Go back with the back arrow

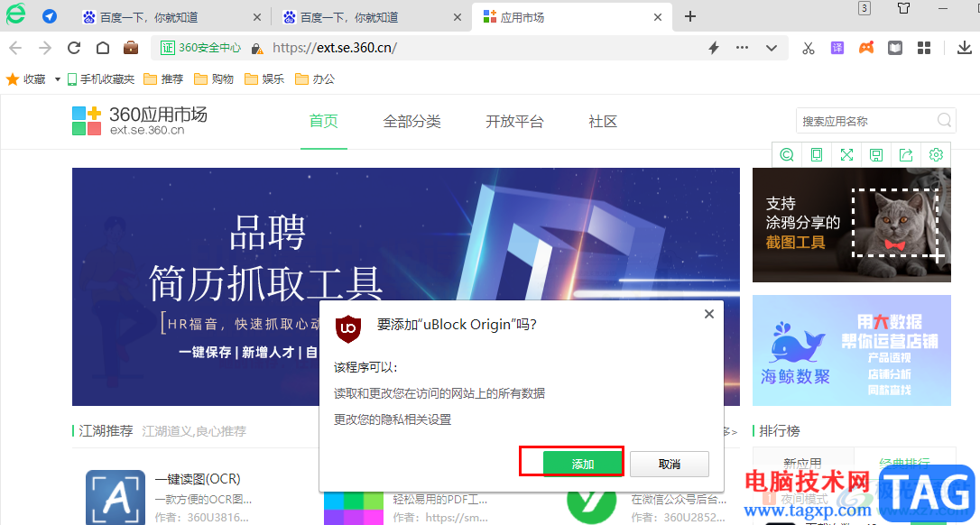click(15, 48)
